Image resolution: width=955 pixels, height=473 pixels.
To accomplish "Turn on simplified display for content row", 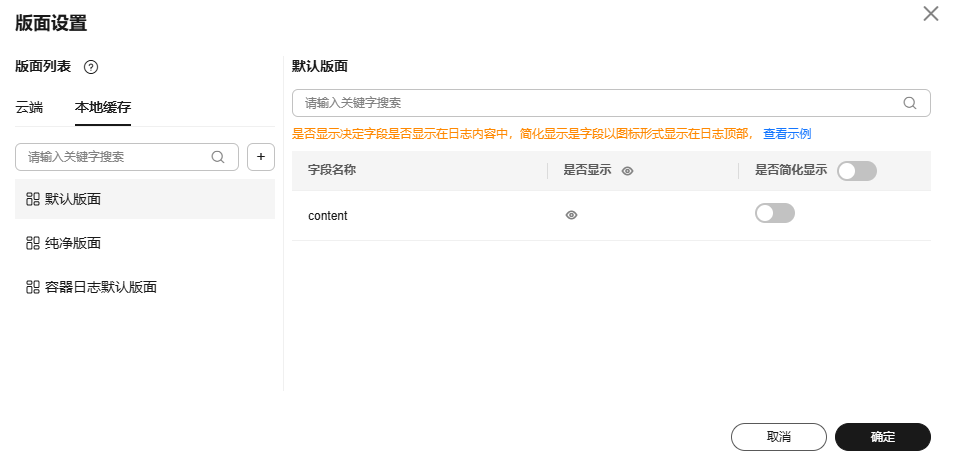I will [x=775, y=213].
